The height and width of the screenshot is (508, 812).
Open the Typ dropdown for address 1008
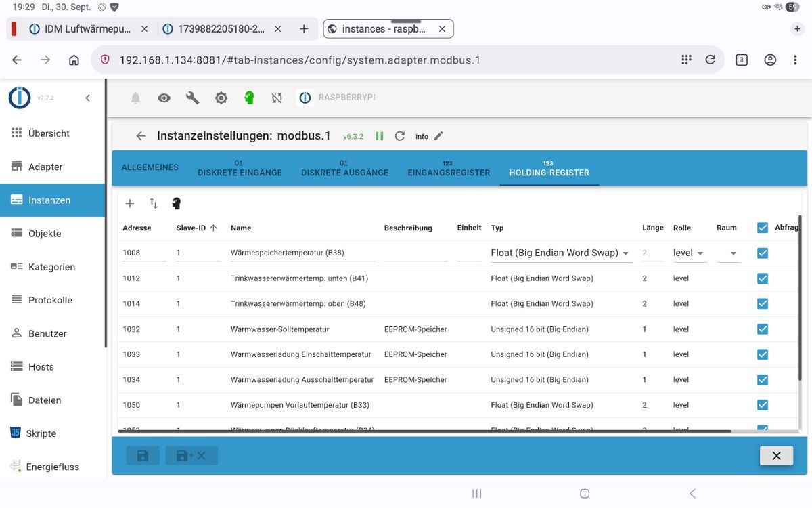pos(560,253)
